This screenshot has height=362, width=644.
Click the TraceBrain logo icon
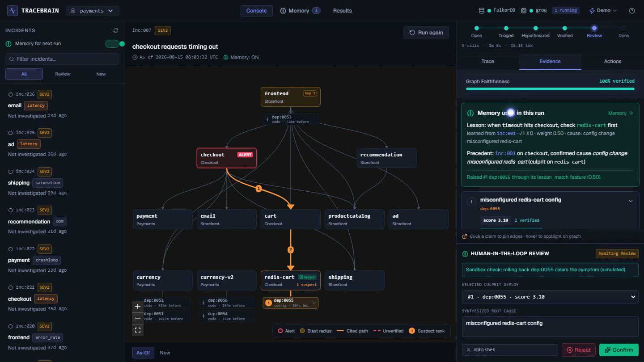click(13, 10)
